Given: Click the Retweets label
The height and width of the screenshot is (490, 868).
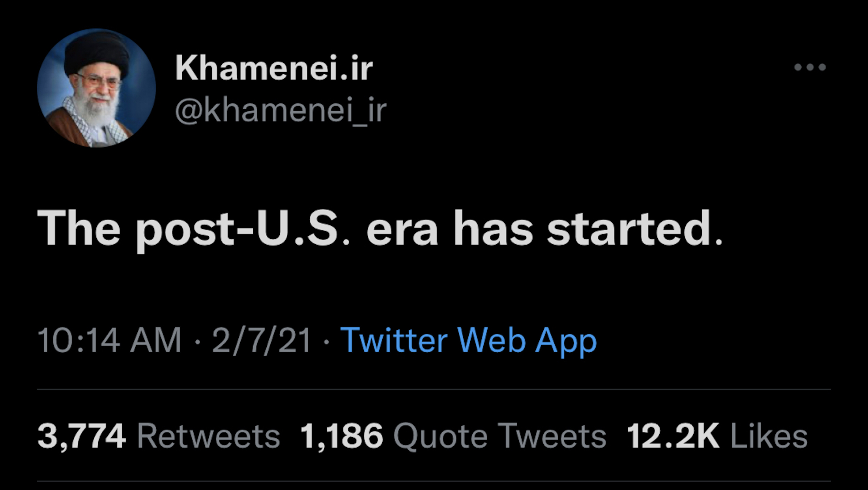Looking at the screenshot, I should [x=208, y=436].
